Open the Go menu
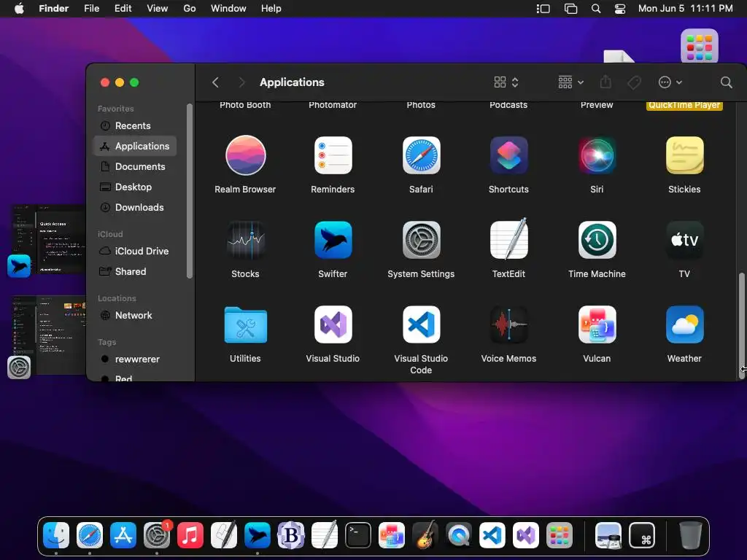 coord(190,9)
